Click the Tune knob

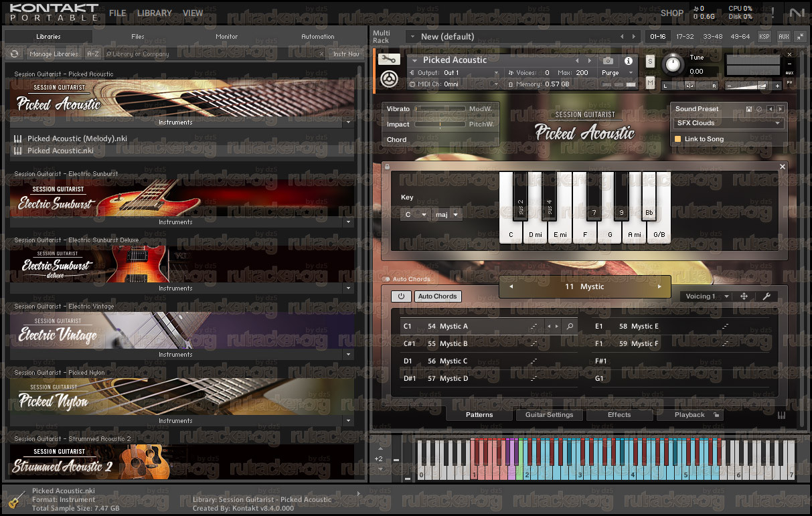click(674, 65)
